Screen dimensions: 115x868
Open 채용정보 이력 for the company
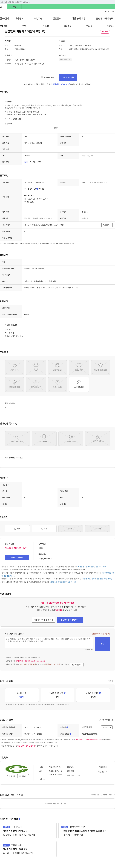(103, 772)
